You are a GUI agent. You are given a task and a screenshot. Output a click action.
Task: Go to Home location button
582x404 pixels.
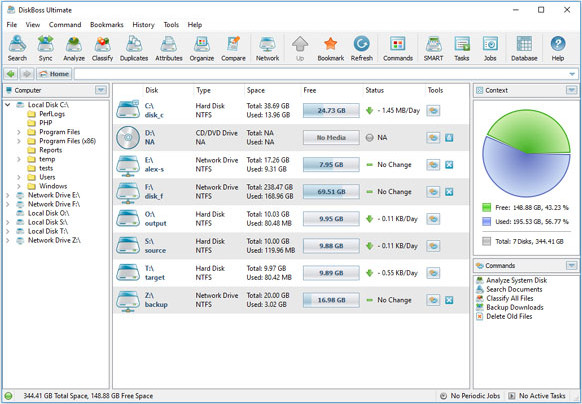coord(54,74)
